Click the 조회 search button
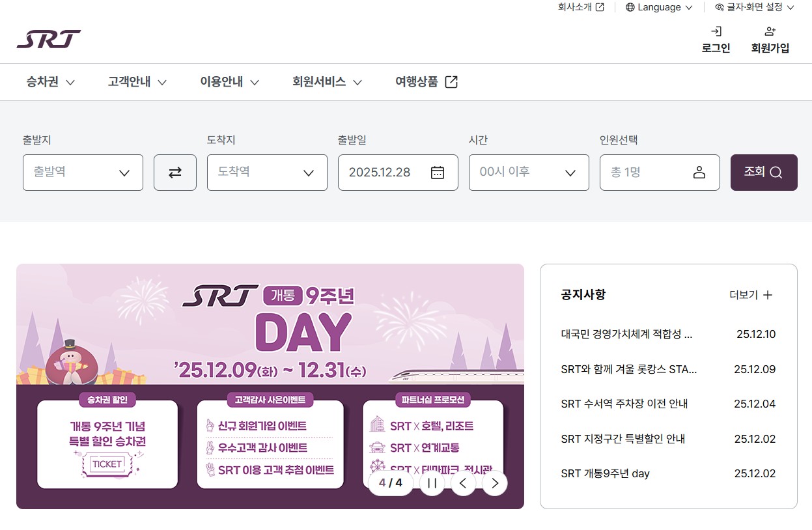 (x=763, y=172)
